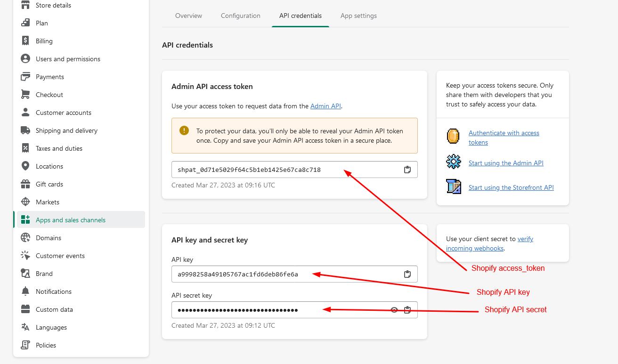Open Authenticate with access tokens link
Viewport: 618px width, 364px height.
tap(504, 133)
